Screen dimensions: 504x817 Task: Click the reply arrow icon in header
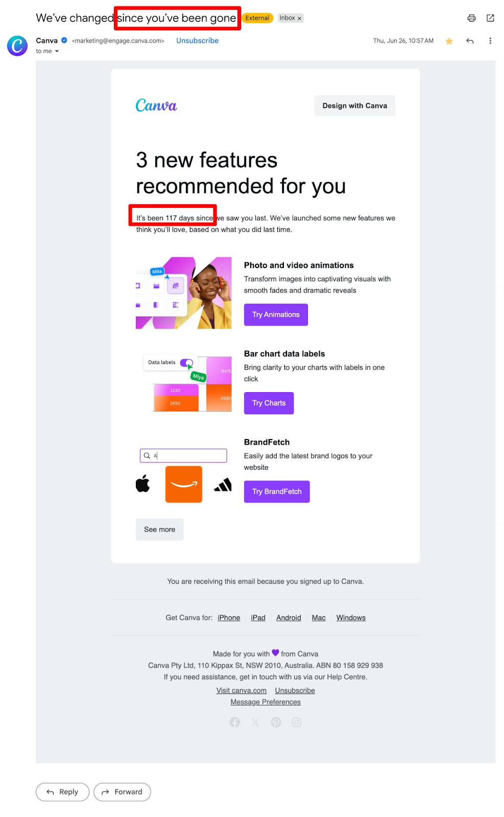pos(470,41)
